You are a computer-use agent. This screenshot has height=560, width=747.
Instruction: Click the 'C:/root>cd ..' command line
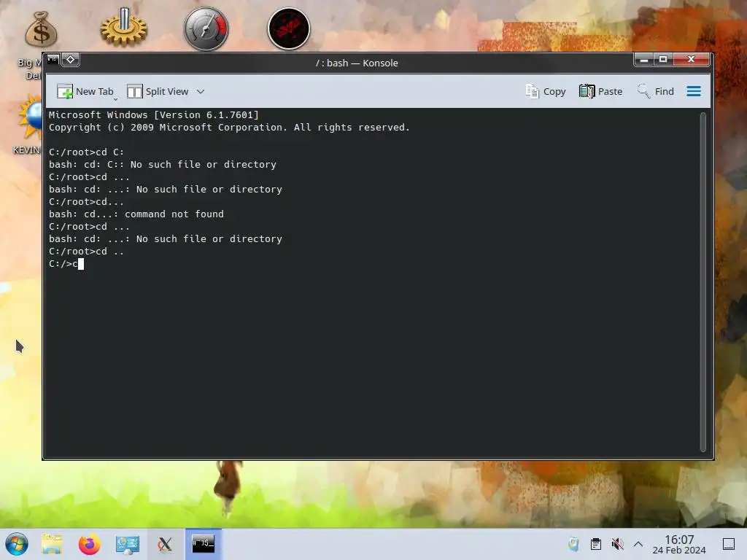(x=86, y=252)
